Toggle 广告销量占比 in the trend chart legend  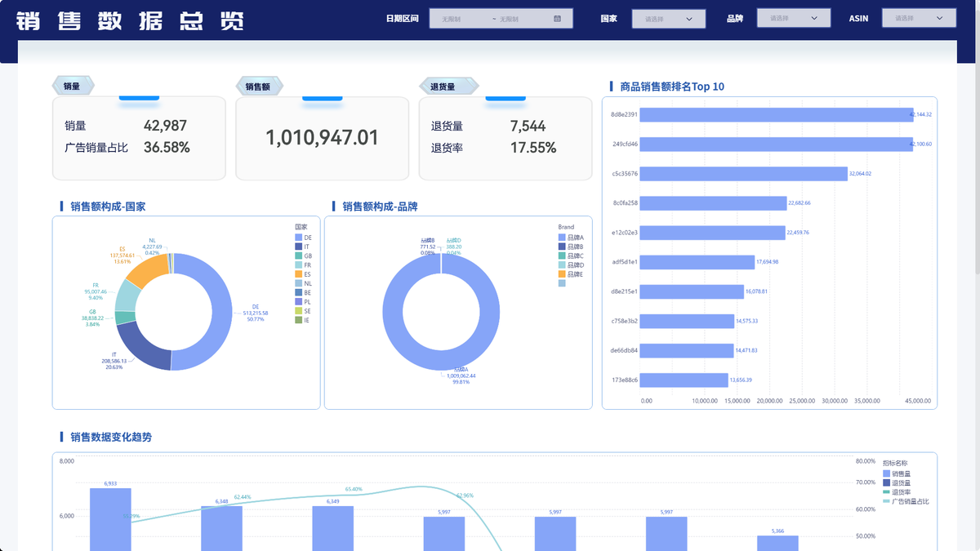point(906,501)
